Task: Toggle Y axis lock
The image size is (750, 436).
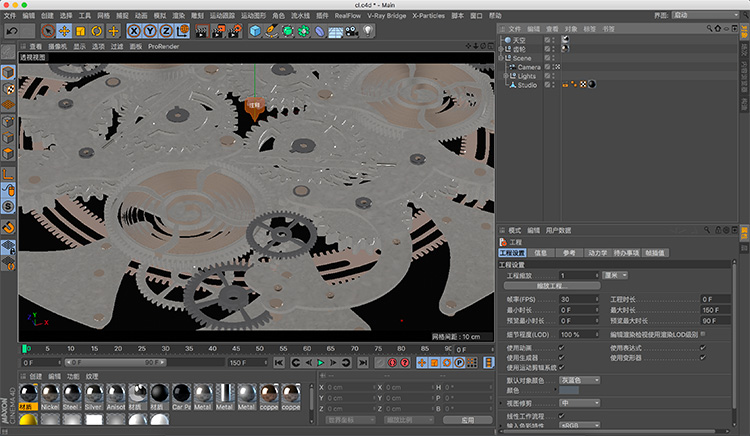Action: [x=150, y=31]
